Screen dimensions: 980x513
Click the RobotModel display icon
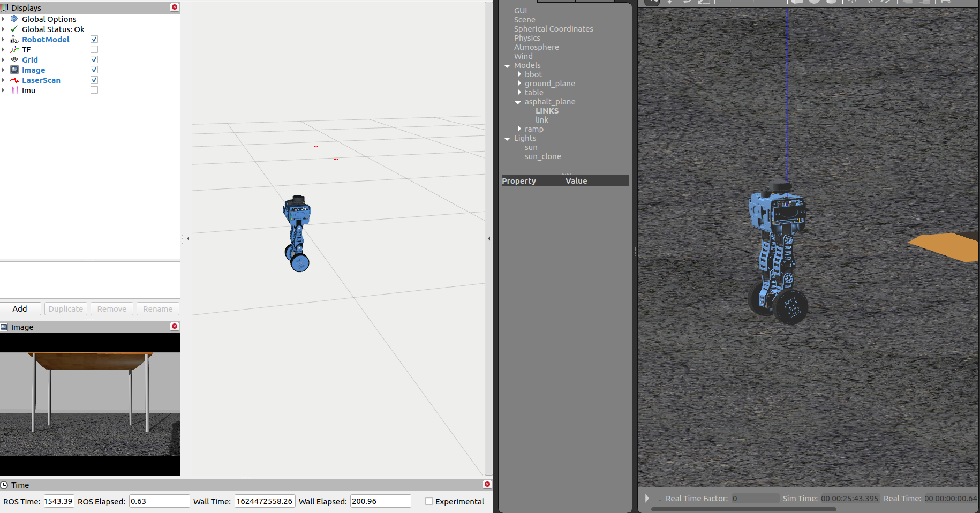[x=14, y=40]
